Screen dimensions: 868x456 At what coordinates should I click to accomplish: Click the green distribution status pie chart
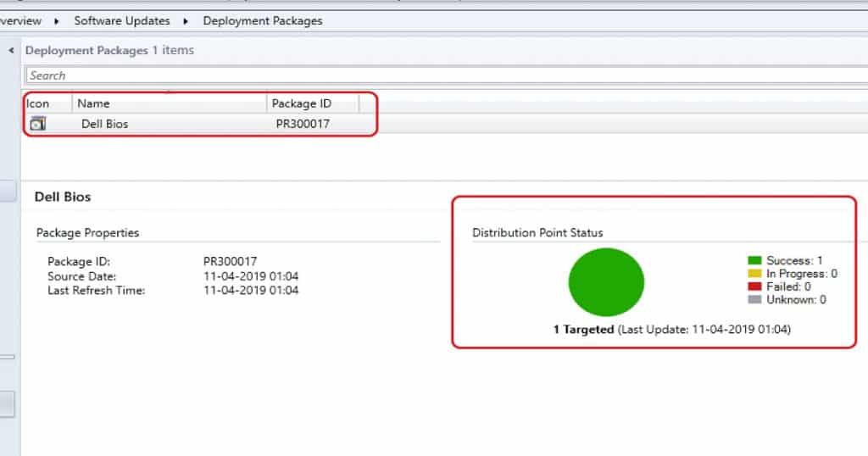[606, 282]
